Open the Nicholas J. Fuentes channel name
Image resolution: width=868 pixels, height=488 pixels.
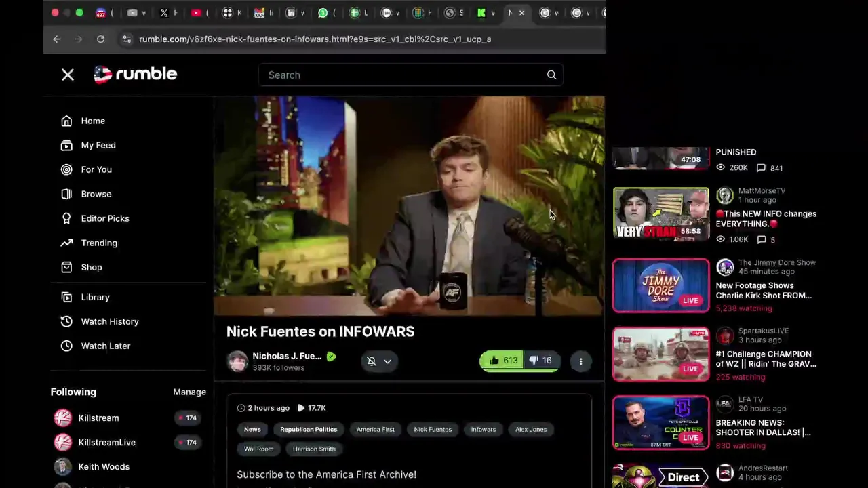(287, 356)
